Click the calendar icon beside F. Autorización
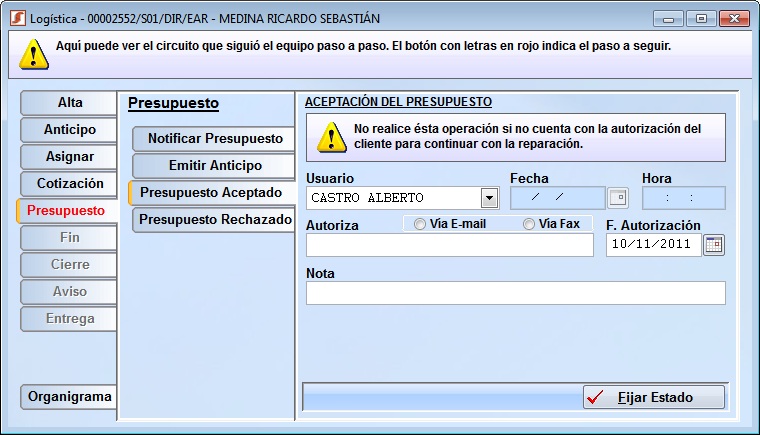Screen dimensions: 760x435 coord(713,245)
